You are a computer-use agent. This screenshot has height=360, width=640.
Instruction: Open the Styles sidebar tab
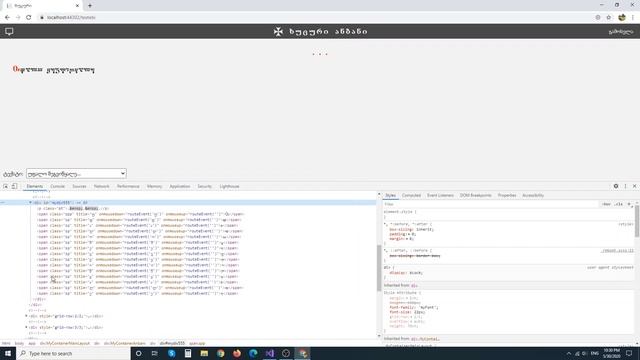pyautogui.click(x=391, y=196)
